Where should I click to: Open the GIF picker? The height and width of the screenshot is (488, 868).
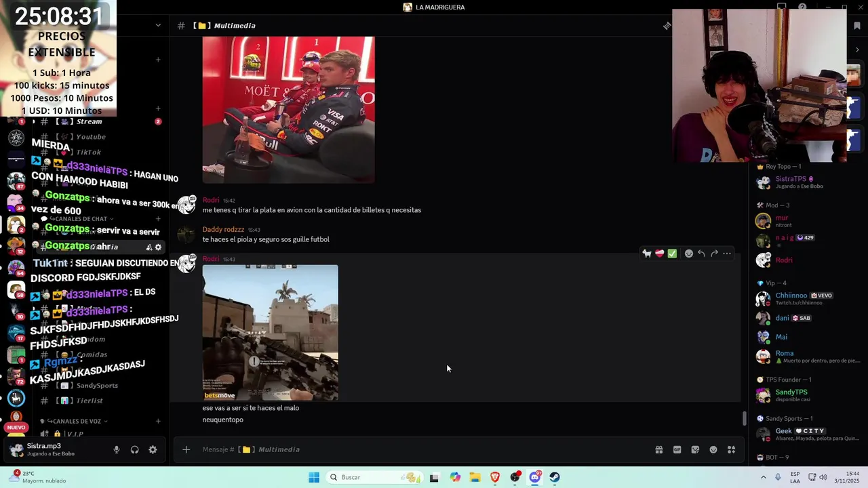tap(677, 449)
